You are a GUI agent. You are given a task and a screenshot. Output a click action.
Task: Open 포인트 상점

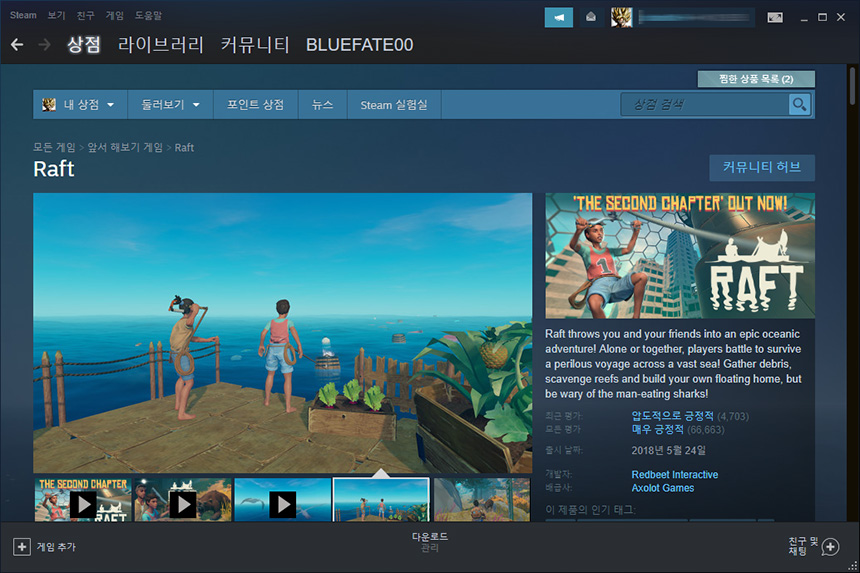pos(256,104)
